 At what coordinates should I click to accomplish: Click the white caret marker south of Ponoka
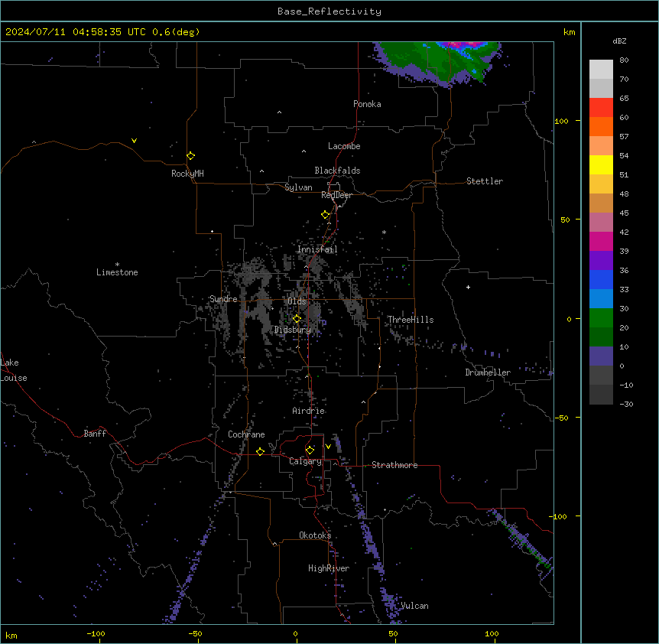point(280,112)
